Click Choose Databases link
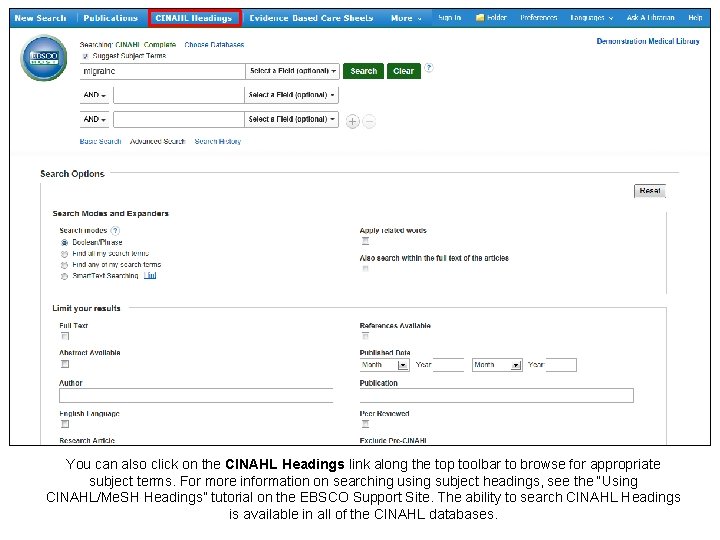Image resolution: width=720 pixels, height=540 pixels. (214, 45)
